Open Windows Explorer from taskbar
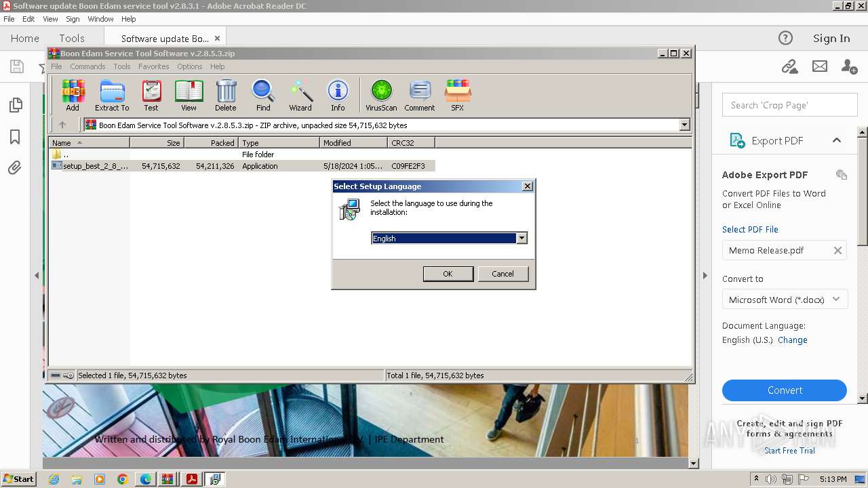Screen dimensions: 868x488 [x=77, y=479]
